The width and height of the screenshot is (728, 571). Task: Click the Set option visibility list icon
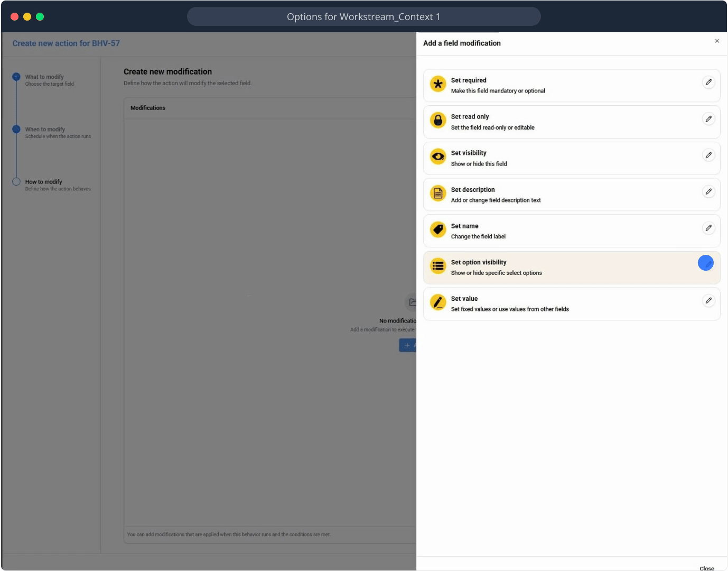tap(438, 266)
